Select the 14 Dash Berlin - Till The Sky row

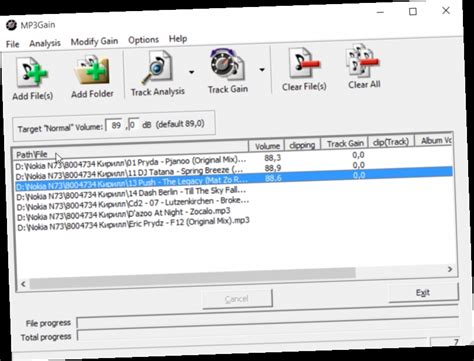[132, 193]
